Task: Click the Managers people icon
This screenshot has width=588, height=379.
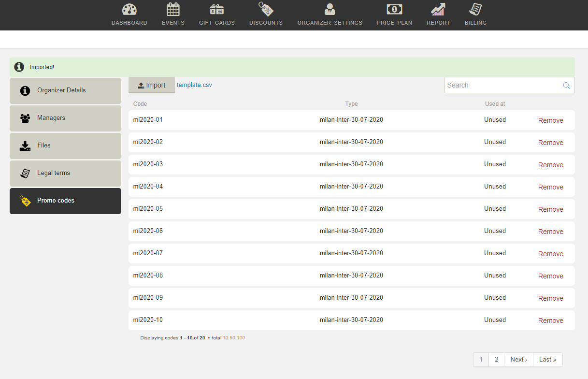Action: click(25, 118)
